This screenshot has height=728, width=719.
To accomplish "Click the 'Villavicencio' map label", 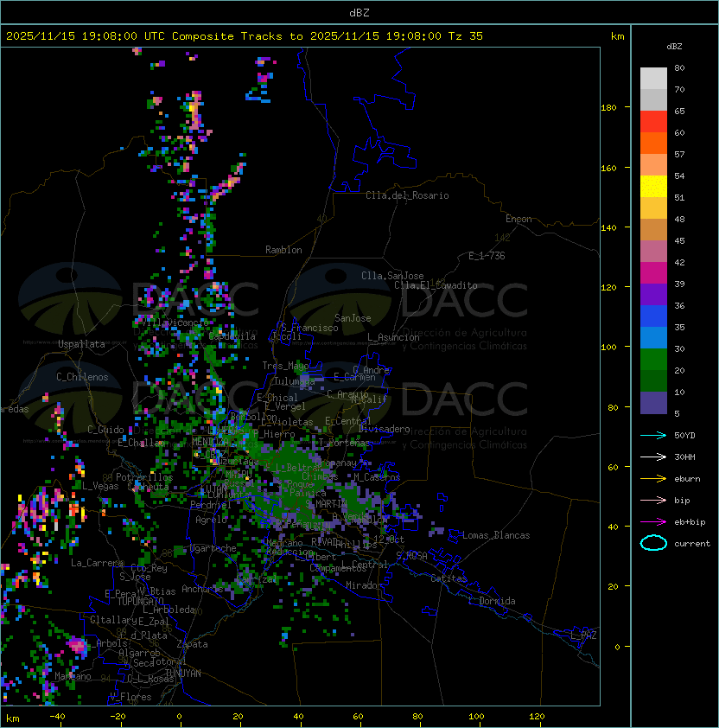I will point(176,322).
